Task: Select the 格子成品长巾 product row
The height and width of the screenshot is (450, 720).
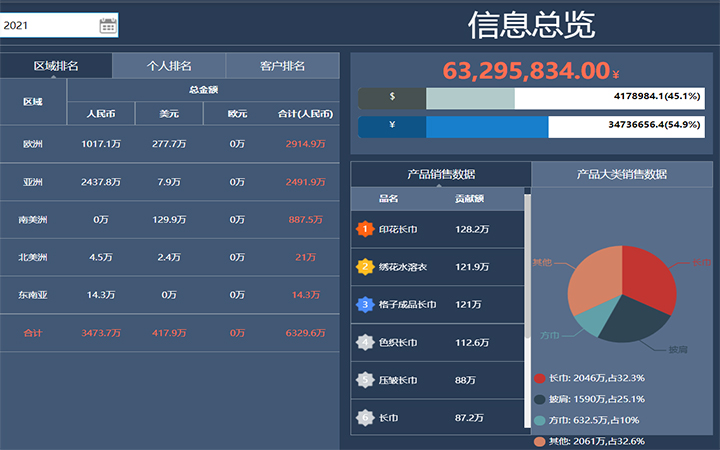Action: click(x=437, y=304)
